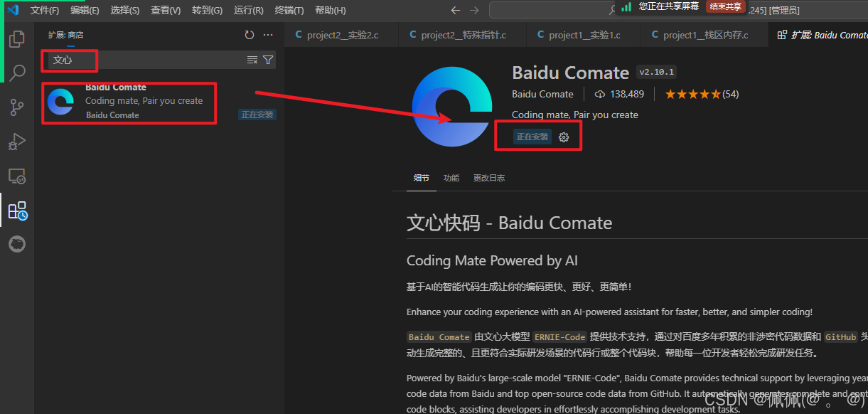Viewport: 868px width, 414px height.
Task: Refresh the extensions marketplace list
Action: pyautogui.click(x=249, y=35)
